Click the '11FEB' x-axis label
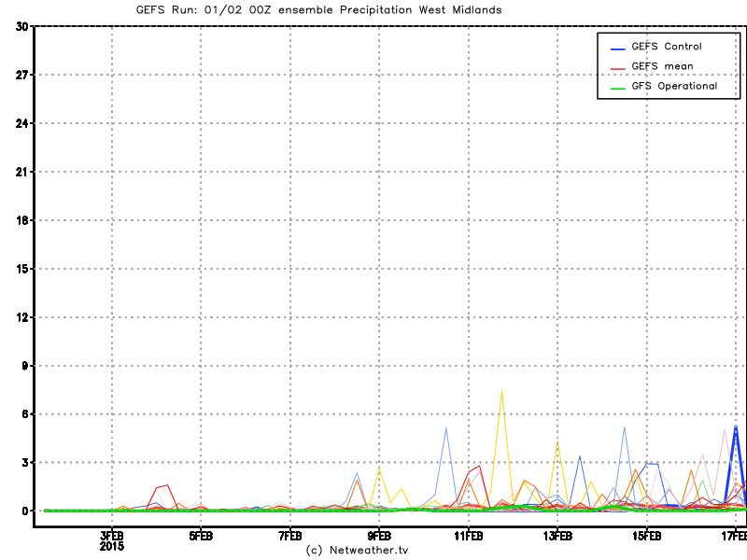 [469, 536]
